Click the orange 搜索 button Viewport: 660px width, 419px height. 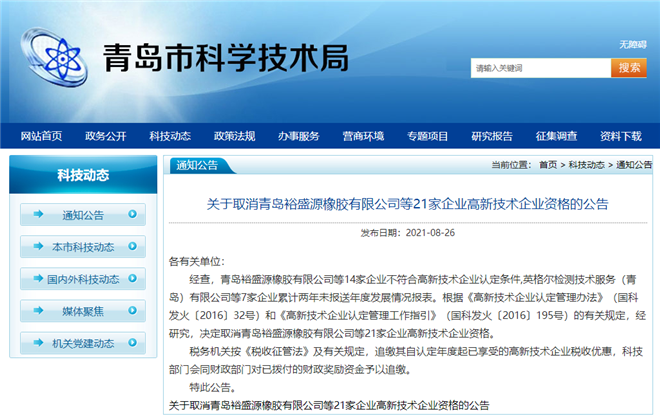coord(629,68)
